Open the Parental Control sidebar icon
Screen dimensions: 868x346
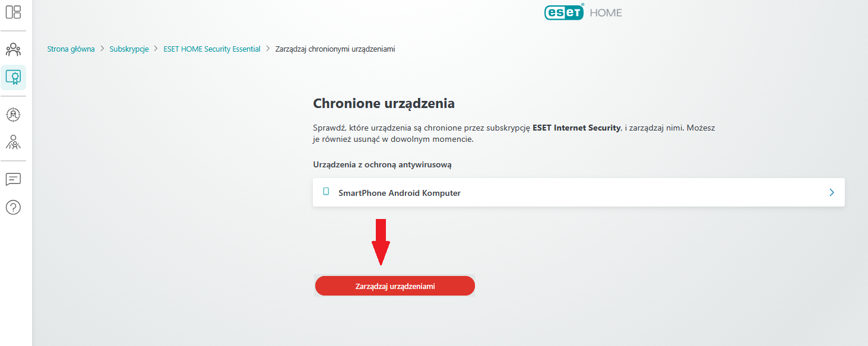pos(13,141)
